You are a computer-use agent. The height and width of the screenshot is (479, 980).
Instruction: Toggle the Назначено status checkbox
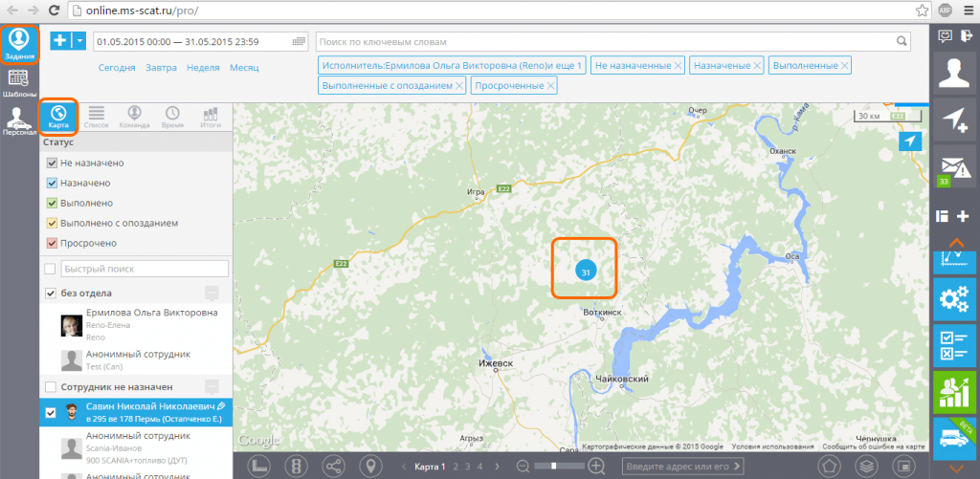53,184
